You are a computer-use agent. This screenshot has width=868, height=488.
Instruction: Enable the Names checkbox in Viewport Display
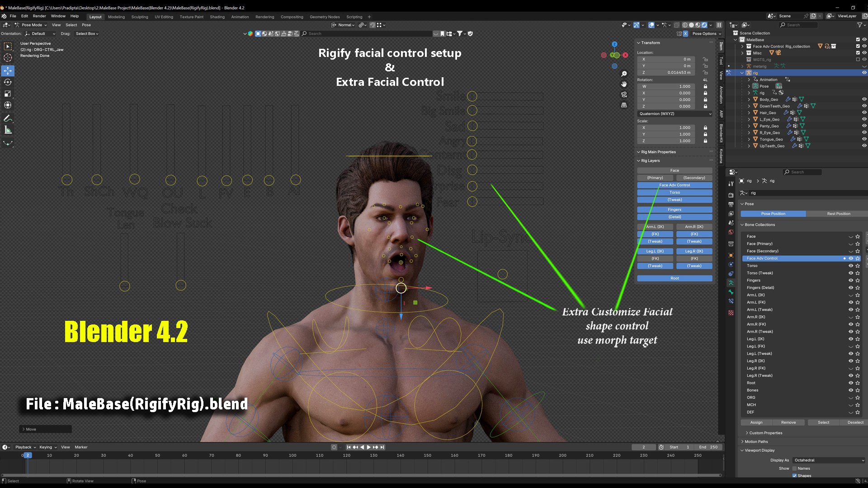[x=794, y=468]
